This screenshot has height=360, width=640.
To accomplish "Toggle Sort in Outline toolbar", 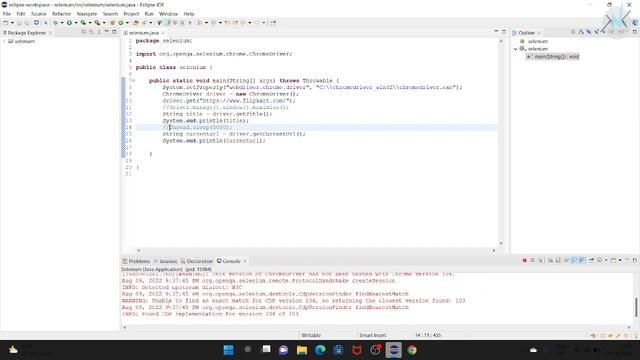I will [x=581, y=32].
